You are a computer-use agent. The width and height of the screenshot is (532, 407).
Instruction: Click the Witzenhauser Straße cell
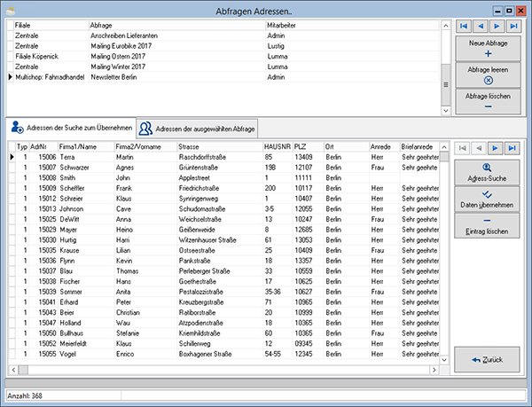click(x=220, y=240)
